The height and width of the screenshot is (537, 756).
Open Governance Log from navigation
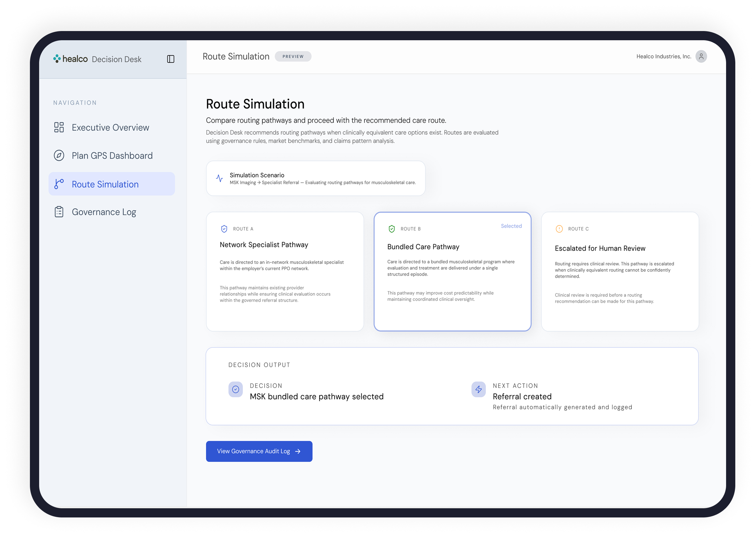tap(104, 212)
